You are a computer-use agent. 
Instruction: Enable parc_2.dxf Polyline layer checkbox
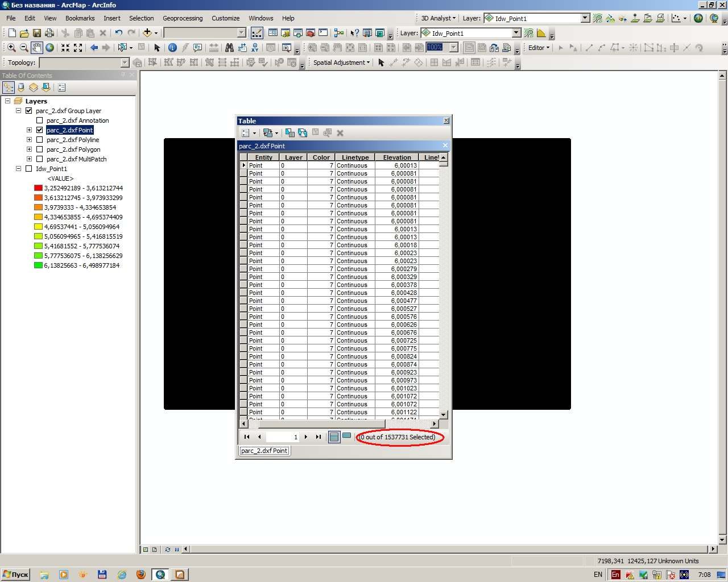(39, 140)
